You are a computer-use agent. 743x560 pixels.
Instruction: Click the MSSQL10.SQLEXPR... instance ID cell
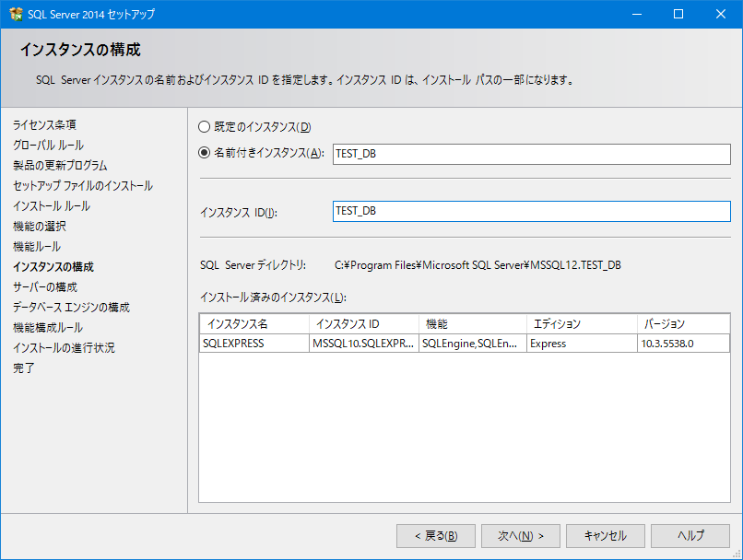[x=364, y=344]
